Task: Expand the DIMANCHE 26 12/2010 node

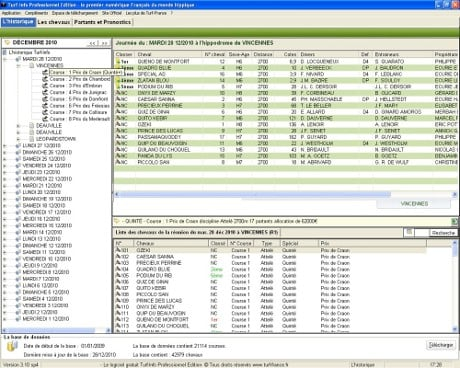Action: click(x=5, y=153)
